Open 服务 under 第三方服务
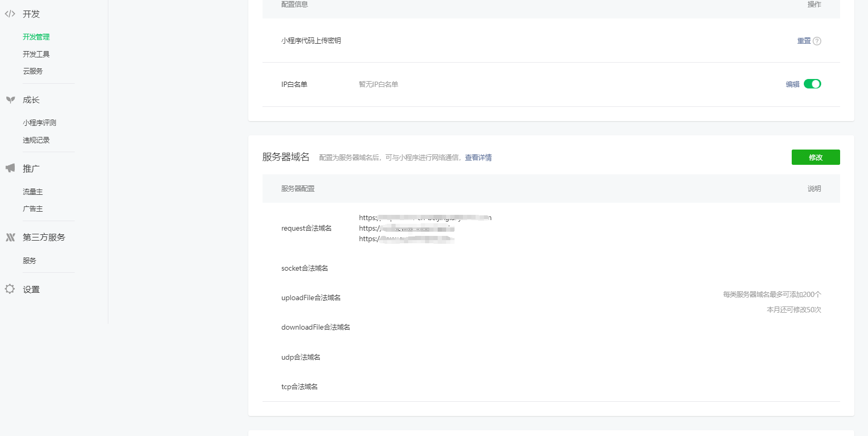Viewport: 868px width, 436px height. [29, 261]
